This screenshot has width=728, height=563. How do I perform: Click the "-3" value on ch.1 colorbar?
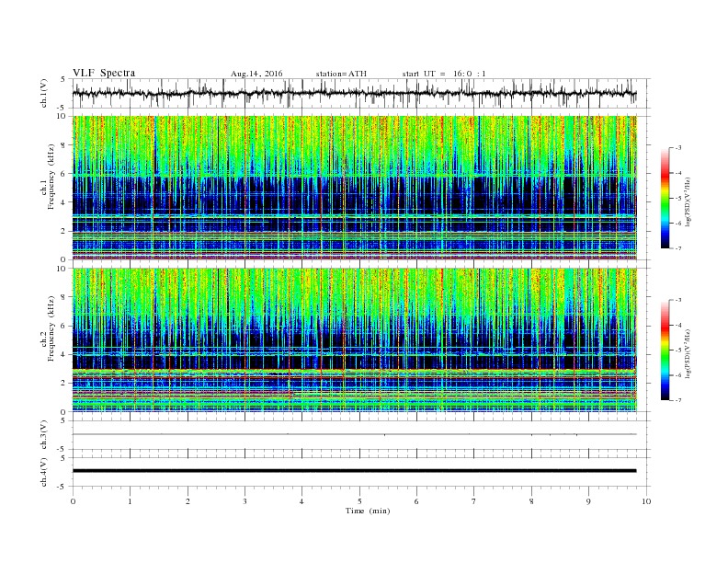pyautogui.click(x=677, y=148)
